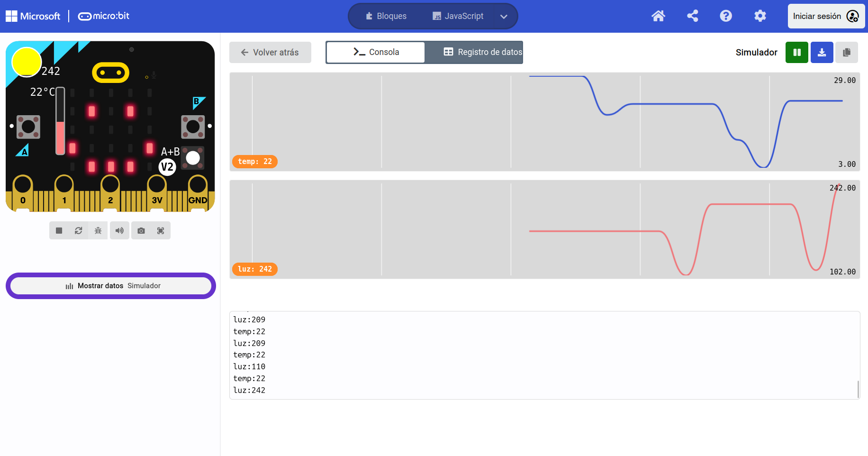The image size is (868, 456).
Task: Switch to the Bloques editor
Action: coord(386,16)
